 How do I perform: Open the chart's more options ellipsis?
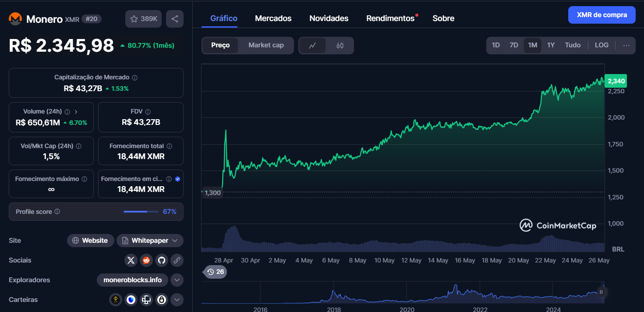point(626,45)
